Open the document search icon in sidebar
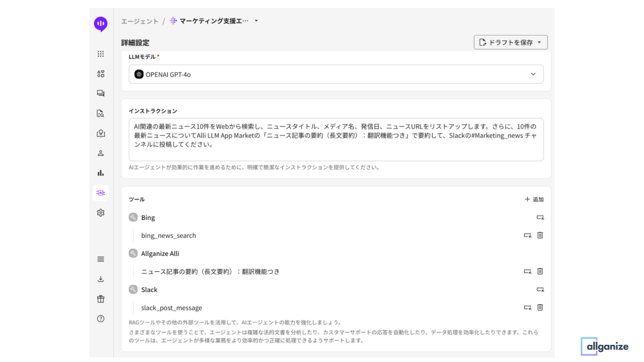The width and height of the screenshot is (644, 362). pyautogui.click(x=100, y=113)
